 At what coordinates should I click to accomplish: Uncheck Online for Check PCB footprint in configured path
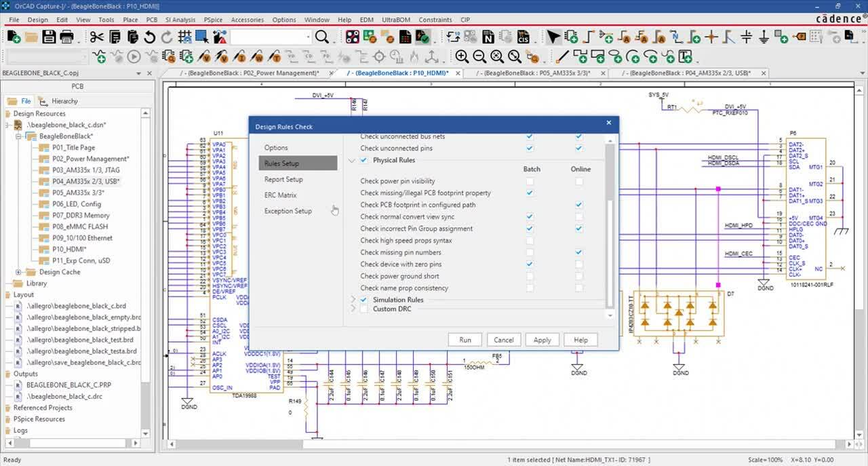(579, 205)
